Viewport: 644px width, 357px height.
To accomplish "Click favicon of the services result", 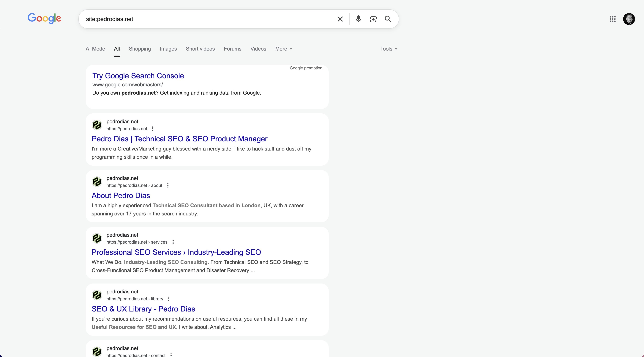I will [97, 238].
